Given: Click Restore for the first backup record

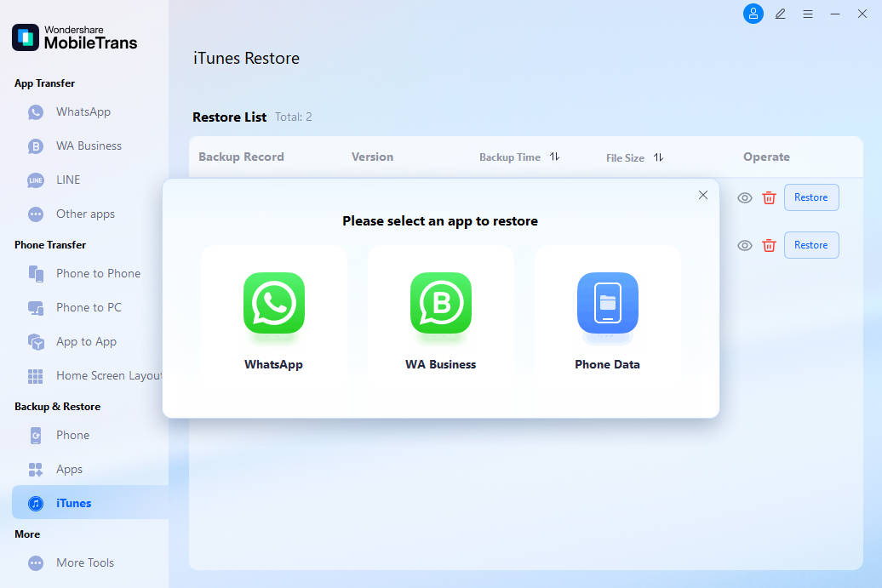Looking at the screenshot, I should point(811,197).
